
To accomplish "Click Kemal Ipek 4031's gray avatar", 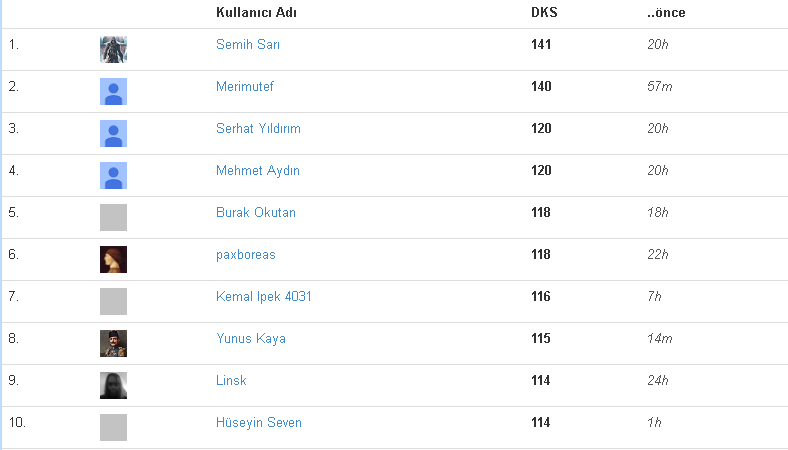I will (x=113, y=301).
